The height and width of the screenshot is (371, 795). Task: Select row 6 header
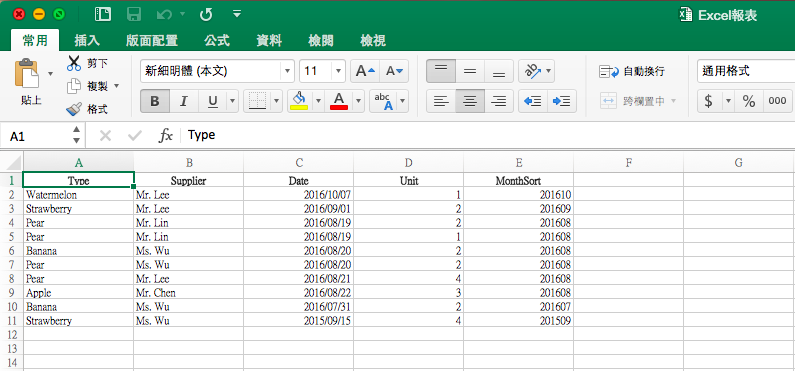tap(12, 250)
